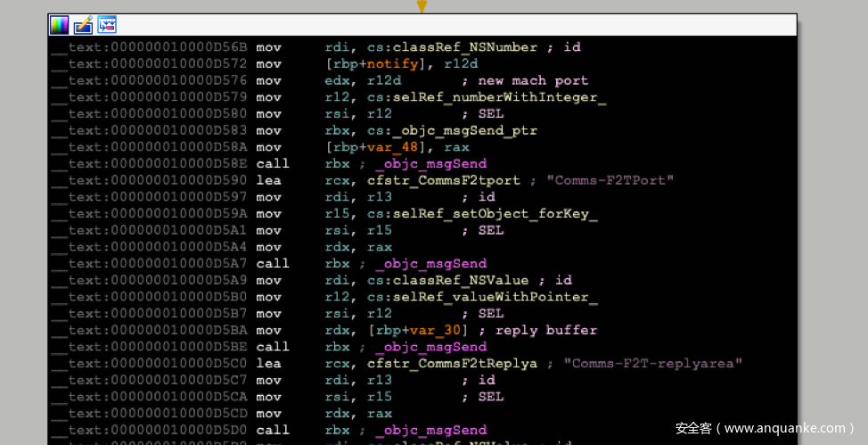Click cfstr_CommsF2tReplya string reference
The image size is (868, 445).
click(452, 364)
